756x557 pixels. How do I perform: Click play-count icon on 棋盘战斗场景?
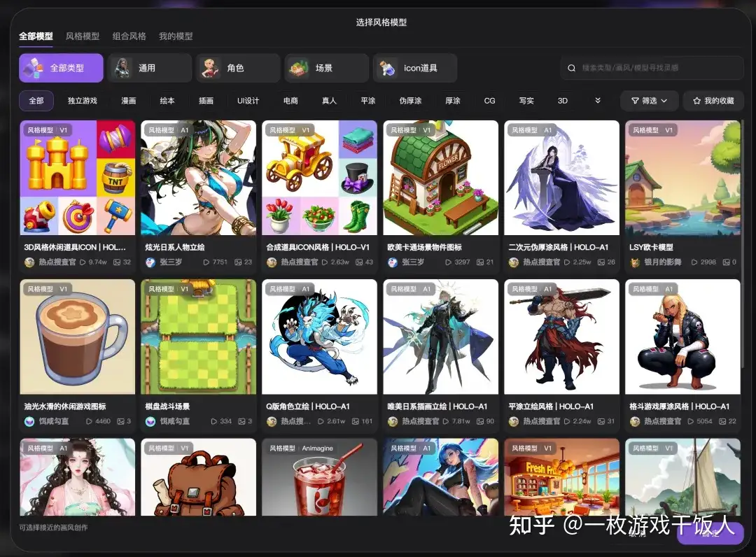click(213, 421)
